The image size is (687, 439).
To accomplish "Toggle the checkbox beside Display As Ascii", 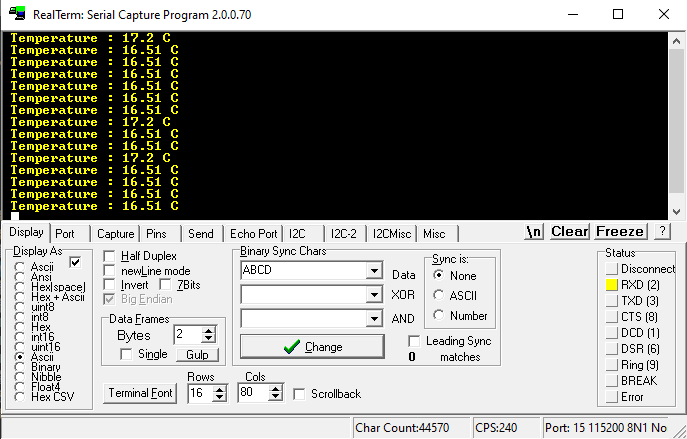I will pos(75,262).
